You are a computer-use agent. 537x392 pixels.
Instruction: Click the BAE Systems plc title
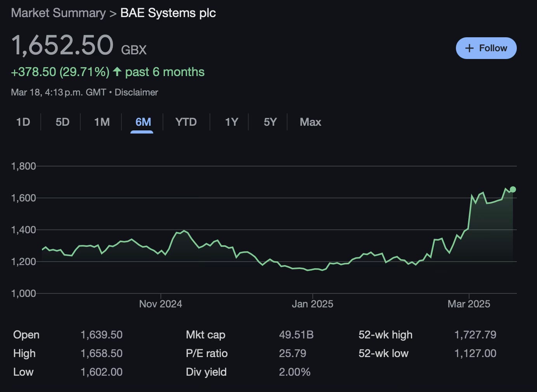coord(168,13)
